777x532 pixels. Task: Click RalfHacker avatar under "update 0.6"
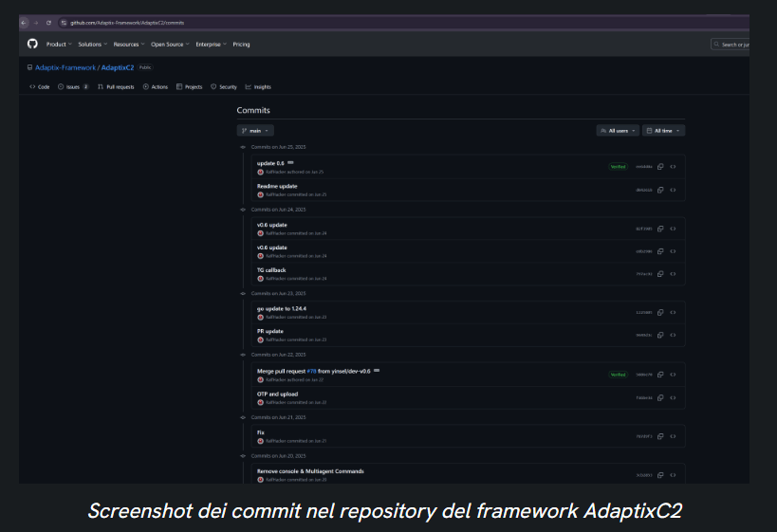(260, 172)
